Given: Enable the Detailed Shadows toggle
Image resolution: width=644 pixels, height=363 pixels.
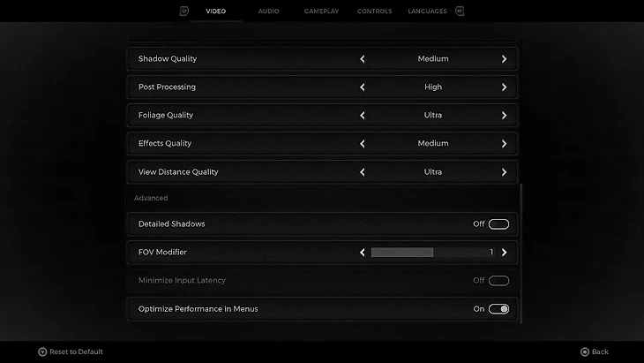Looking at the screenshot, I should pos(498,224).
